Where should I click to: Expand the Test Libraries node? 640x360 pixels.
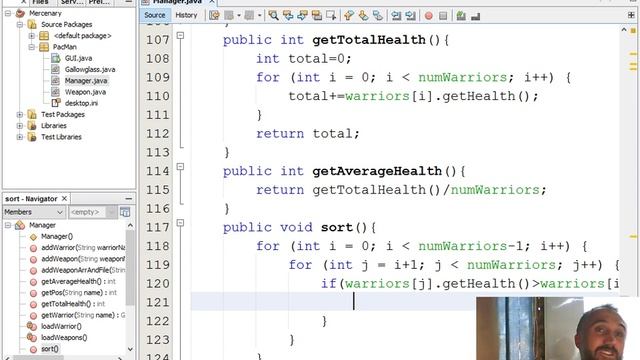click(x=20, y=137)
